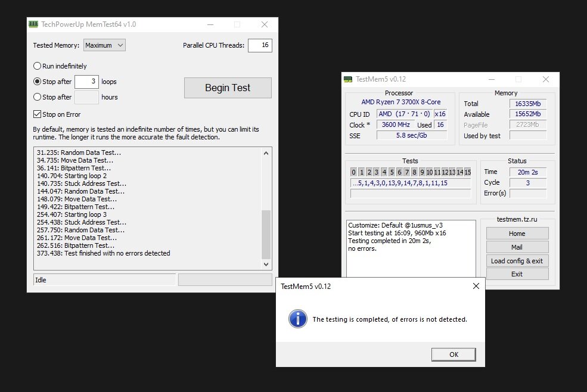
Task: Minimize the TestMem5 window
Action: [x=492, y=79]
